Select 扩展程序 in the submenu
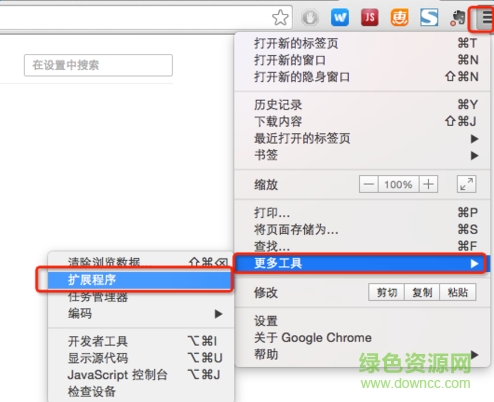 point(139,280)
